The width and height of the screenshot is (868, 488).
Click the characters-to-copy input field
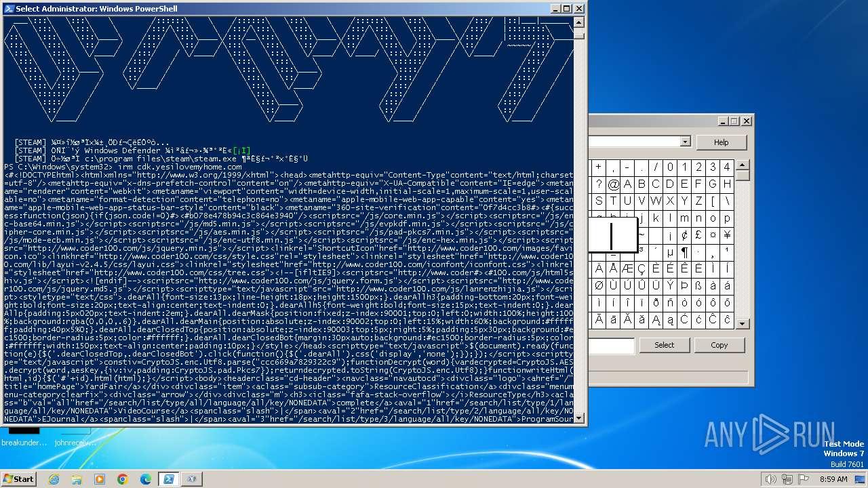point(611,346)
